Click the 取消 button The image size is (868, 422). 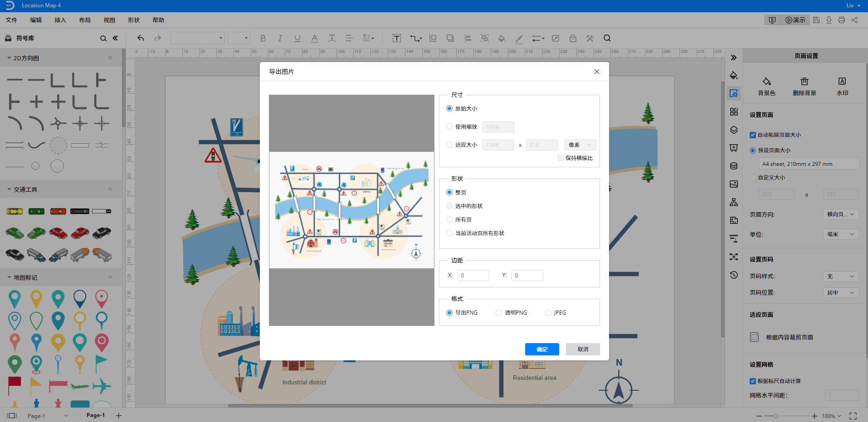point(583,349)
